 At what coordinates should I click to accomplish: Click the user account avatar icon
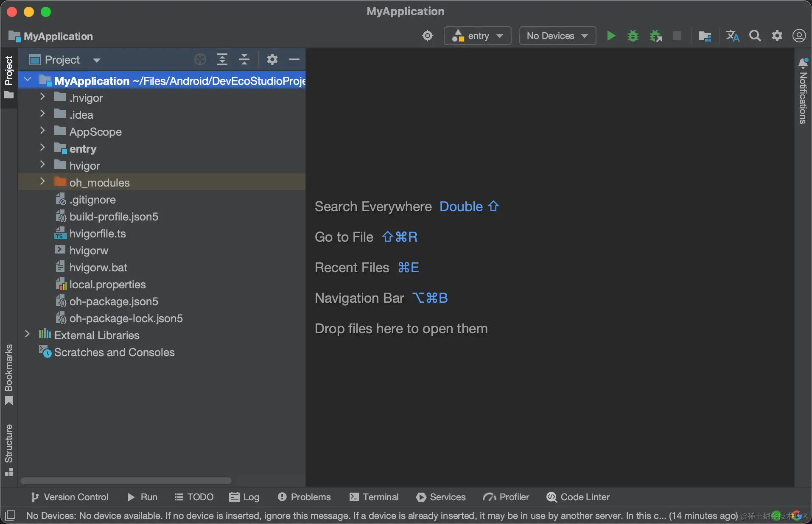[799, 36]
